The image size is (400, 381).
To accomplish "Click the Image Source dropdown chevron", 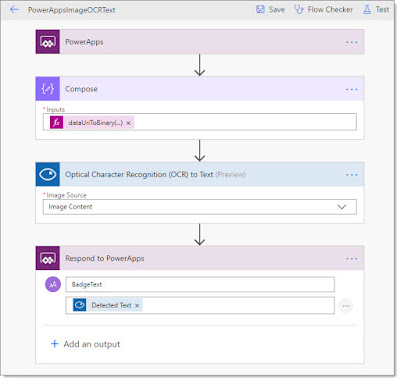I will click(342, 207).
